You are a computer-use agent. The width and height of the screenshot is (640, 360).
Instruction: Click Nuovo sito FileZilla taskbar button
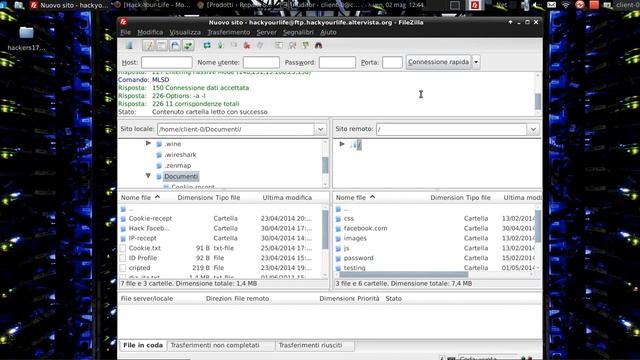pos(69,5)
